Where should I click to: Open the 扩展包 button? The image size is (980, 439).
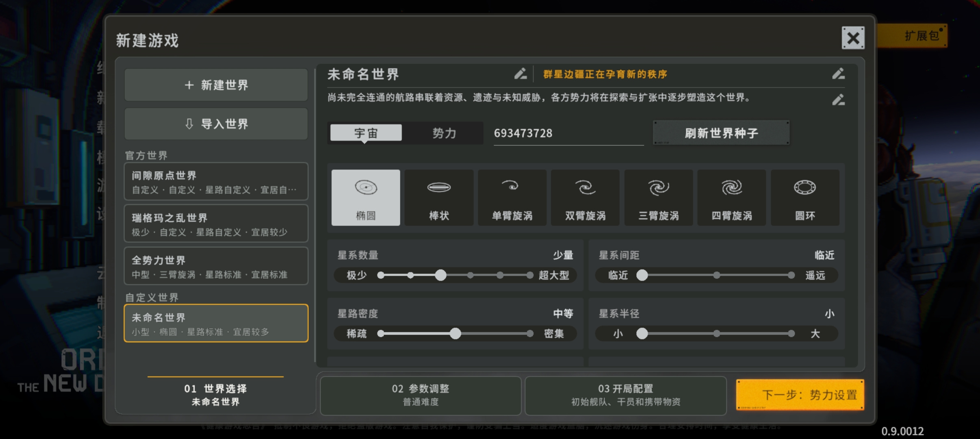pyautogui.click(x=912, y=36)
